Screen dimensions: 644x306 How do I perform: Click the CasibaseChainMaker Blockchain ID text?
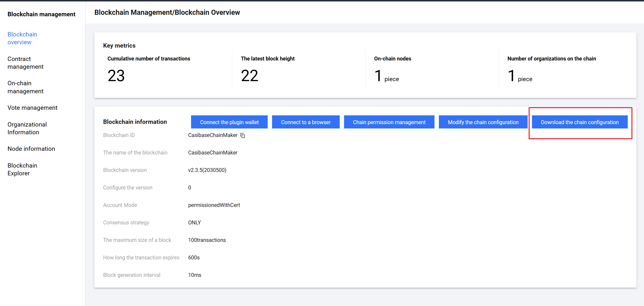(212, 135)
